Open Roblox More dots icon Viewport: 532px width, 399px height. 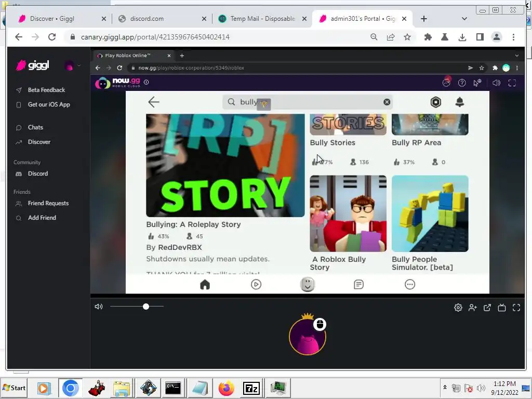point(410,284)
